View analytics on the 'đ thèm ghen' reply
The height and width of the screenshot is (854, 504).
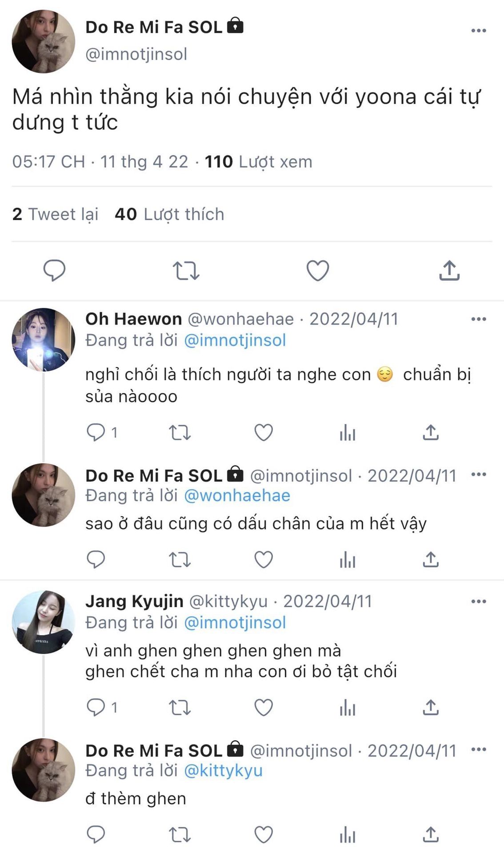347,834
